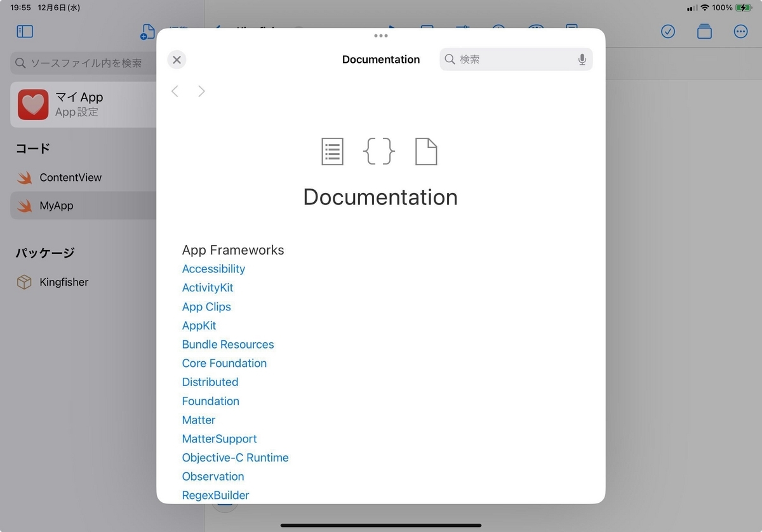
Task: Go forward with the right chevron
Action: (x=201, y=91)
